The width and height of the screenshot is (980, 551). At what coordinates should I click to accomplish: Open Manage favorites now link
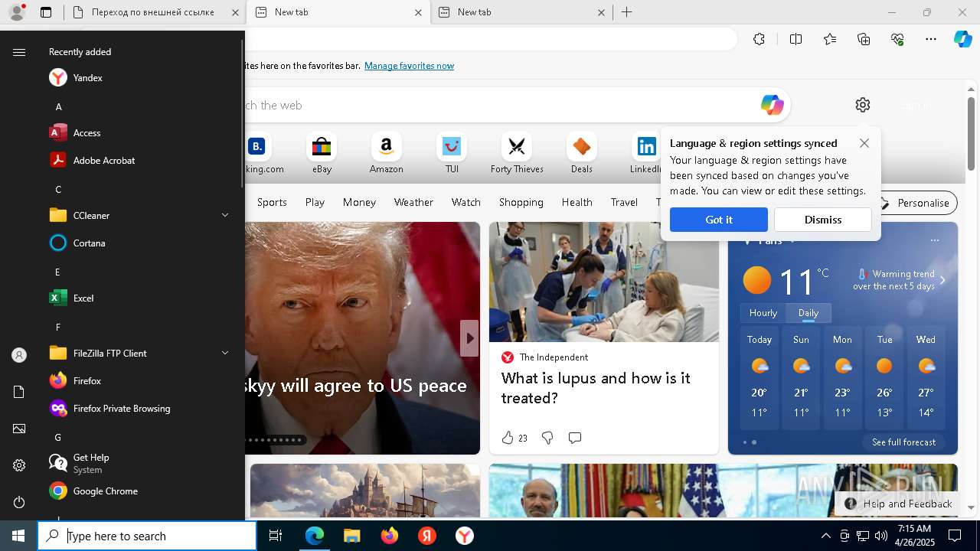tap(409, 66)
